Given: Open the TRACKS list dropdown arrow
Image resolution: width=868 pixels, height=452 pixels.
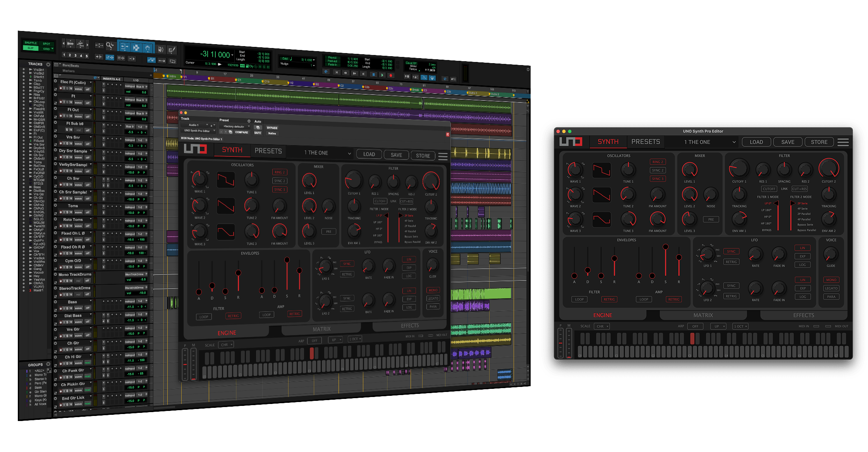Looking at the screenshot, I should tap(48, 64).
